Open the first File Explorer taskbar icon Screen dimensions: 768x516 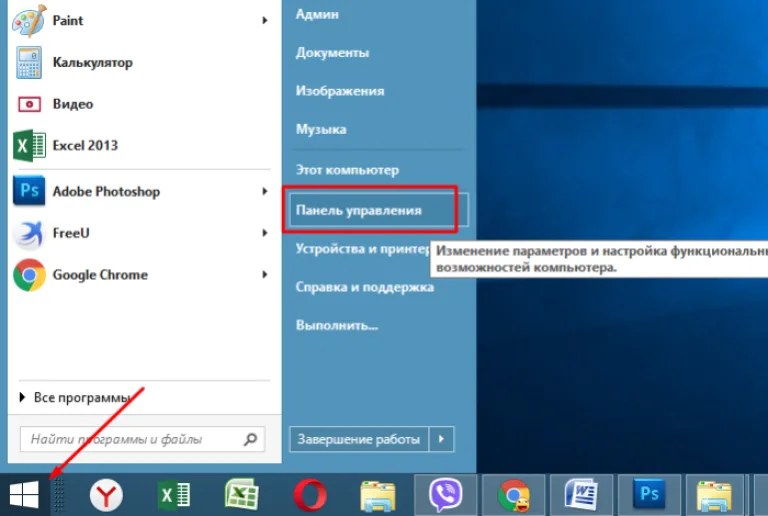coord(378,496)
